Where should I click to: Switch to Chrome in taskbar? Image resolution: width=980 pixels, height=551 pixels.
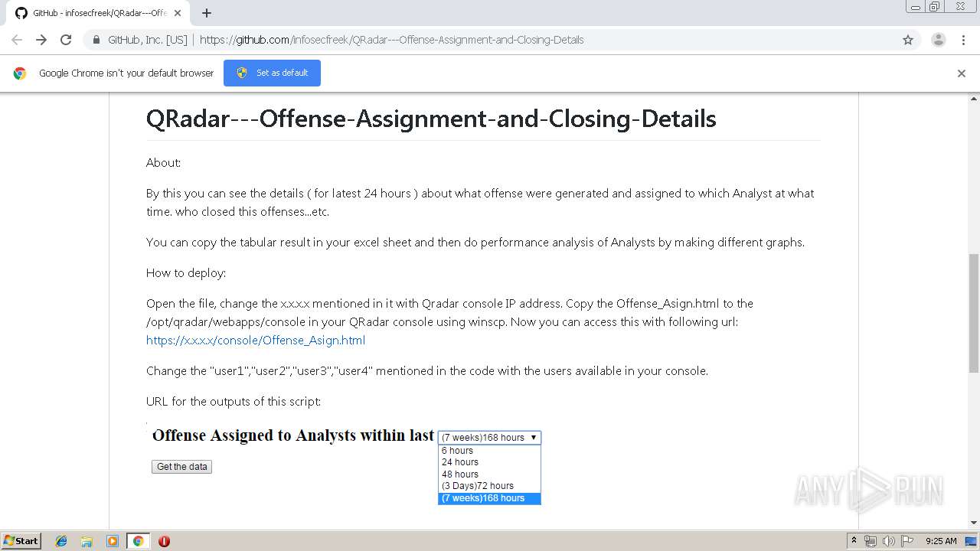[x=138, y=541]
